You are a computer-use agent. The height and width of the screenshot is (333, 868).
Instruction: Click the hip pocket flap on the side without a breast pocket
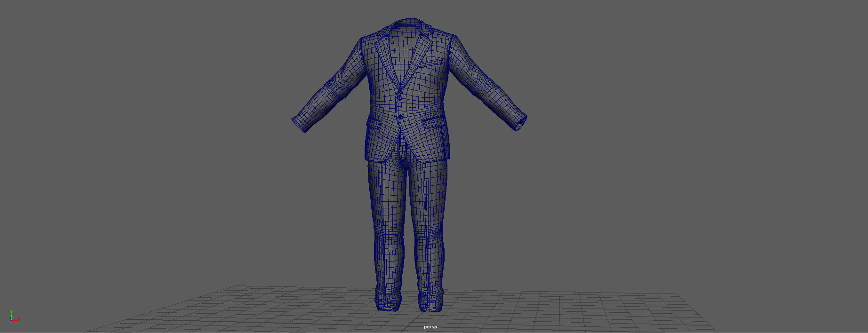coord(374,123)
